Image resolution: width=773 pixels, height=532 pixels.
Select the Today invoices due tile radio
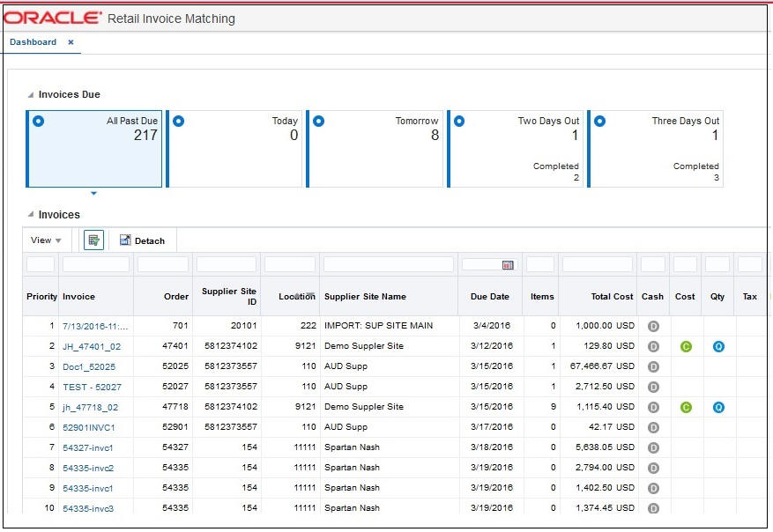point(178,122)
